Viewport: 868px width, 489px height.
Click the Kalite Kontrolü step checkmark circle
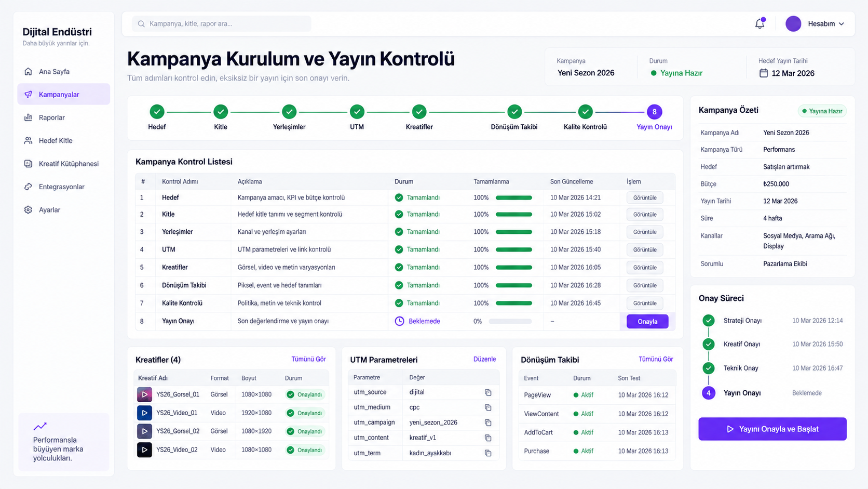[585, 111]
